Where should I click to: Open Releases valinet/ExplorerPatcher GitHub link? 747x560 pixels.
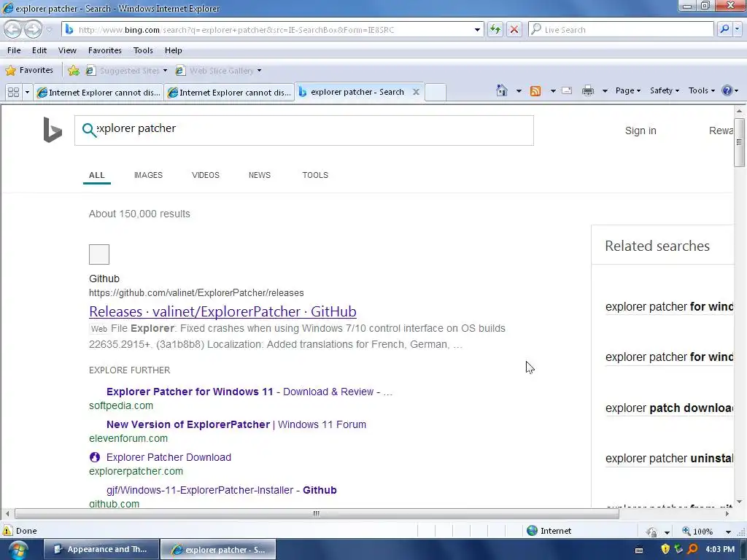(x=222, y=311)
